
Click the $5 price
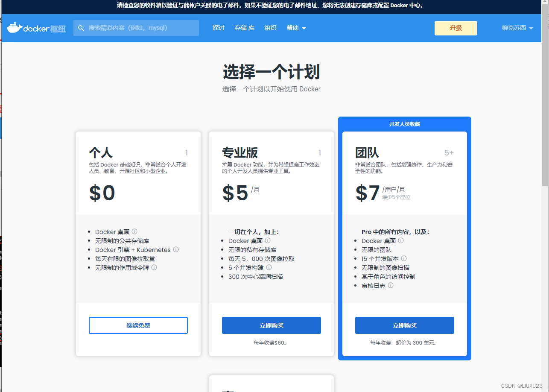[235, 193]
